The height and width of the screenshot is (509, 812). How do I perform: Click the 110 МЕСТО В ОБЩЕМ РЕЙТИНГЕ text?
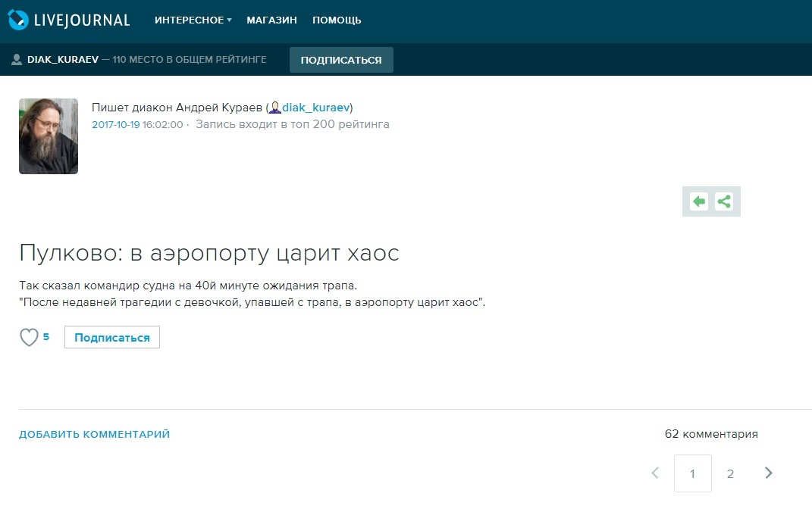190,60
